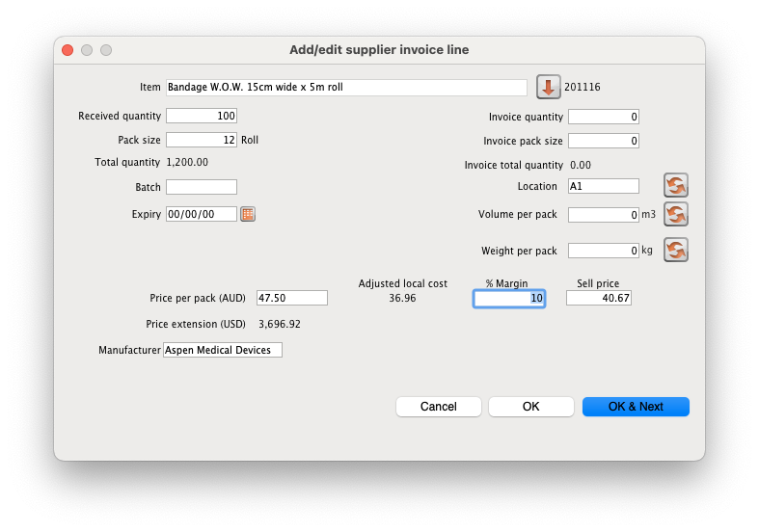The width and height of the screenshot is (759, 532).
Task: Click into the Batch field
Action: tap(202, 187)
